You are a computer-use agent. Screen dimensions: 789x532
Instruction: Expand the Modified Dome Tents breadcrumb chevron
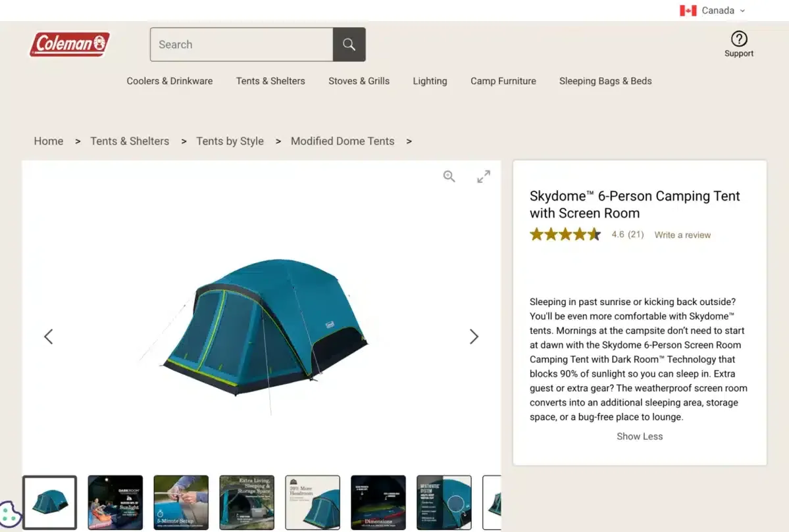409,141
